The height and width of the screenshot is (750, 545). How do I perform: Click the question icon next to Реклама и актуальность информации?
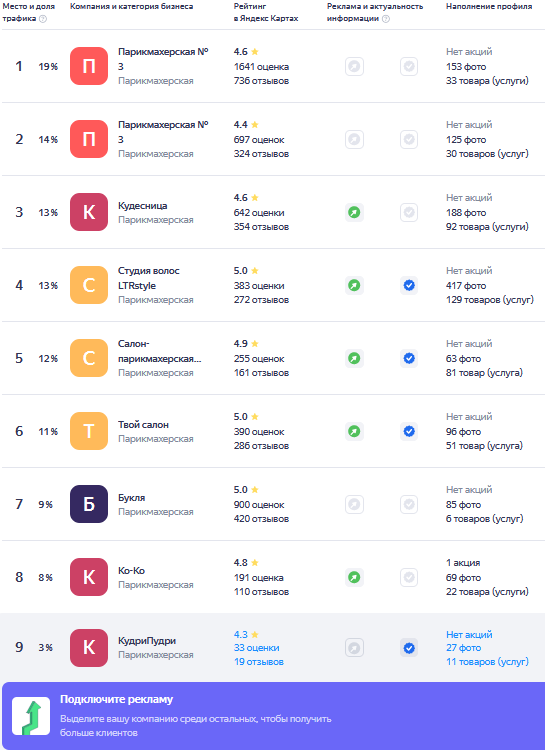coord(386,19)
